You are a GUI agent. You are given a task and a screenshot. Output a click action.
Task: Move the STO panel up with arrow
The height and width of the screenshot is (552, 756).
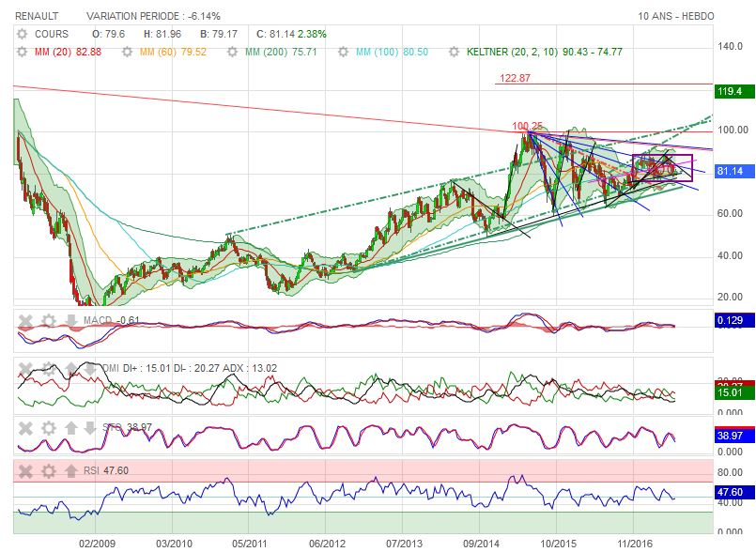coord(70,428)
